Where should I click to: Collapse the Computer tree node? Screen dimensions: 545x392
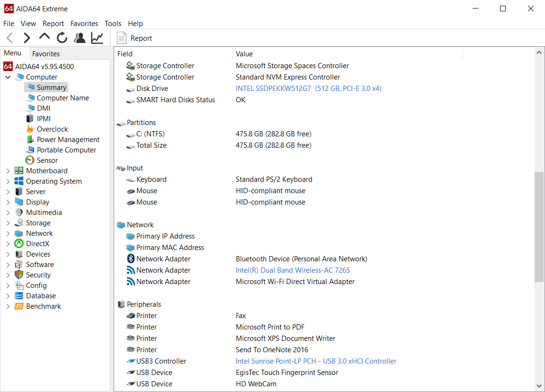8,77
